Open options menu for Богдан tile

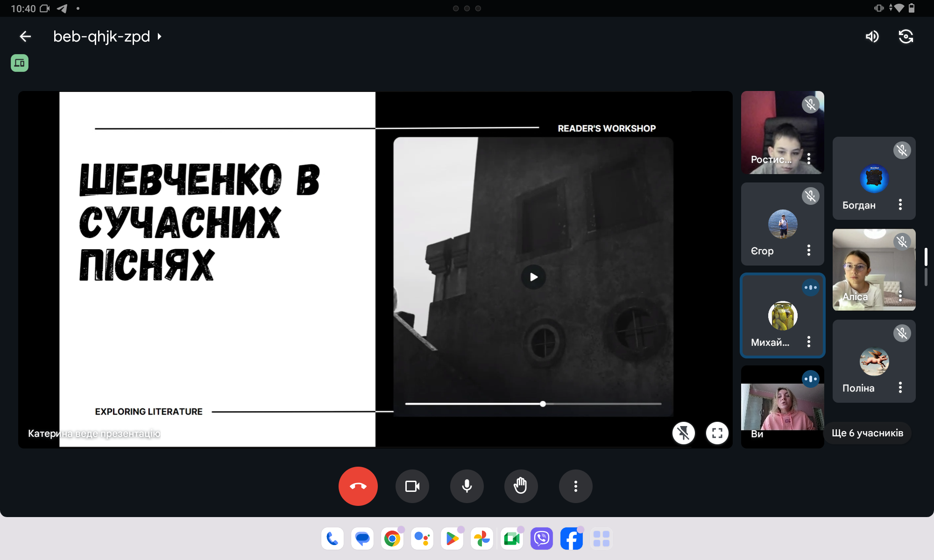(x=900, y=204)
